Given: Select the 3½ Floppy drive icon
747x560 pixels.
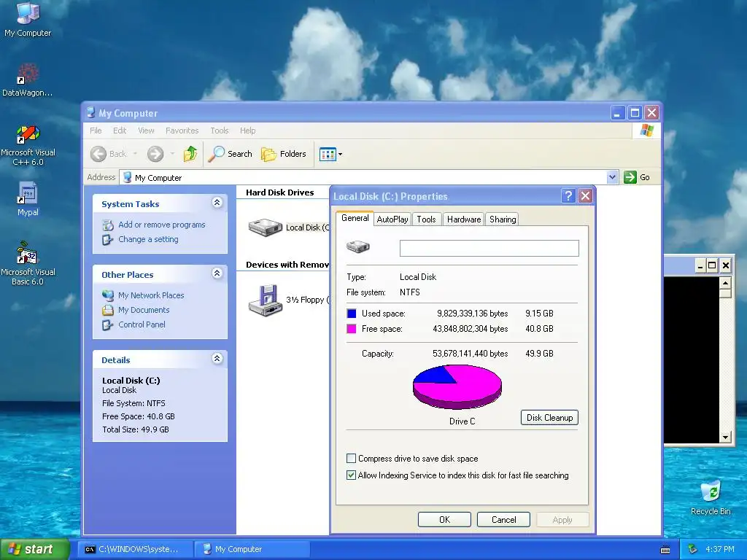Looking at the screenshot, I should (x=266, y=300).
